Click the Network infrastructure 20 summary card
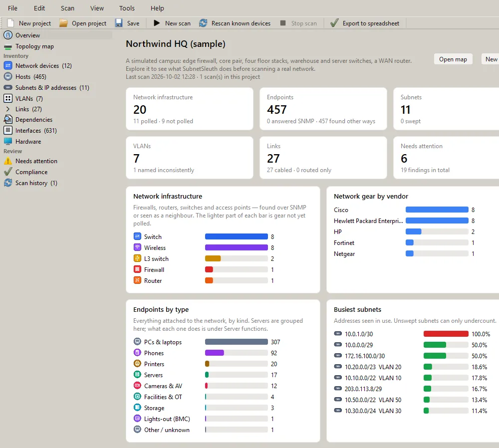 point(190,109)
